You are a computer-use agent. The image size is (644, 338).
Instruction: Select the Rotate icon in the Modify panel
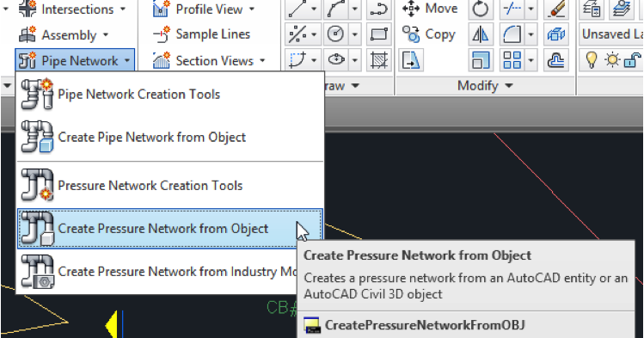click(x=480, y=9)
